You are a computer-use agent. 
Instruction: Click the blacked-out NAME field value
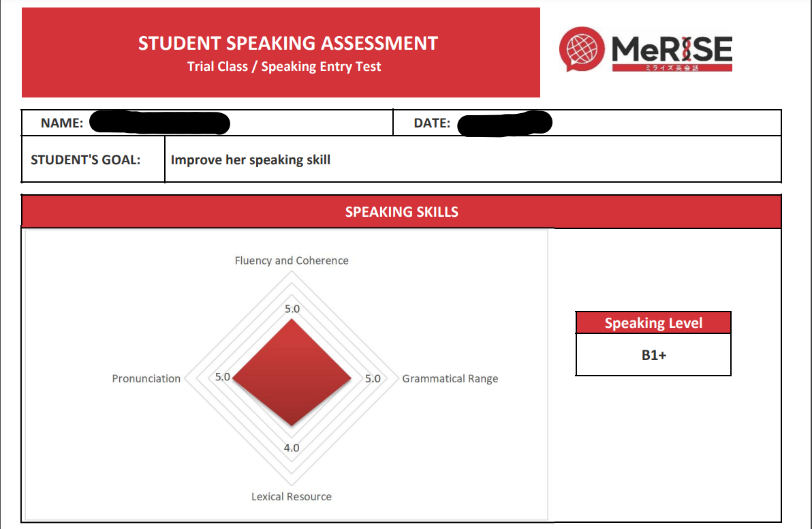pos(159,123)
